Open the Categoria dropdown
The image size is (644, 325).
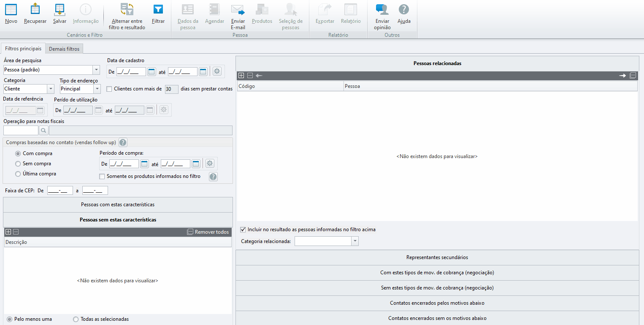(51, 89)
